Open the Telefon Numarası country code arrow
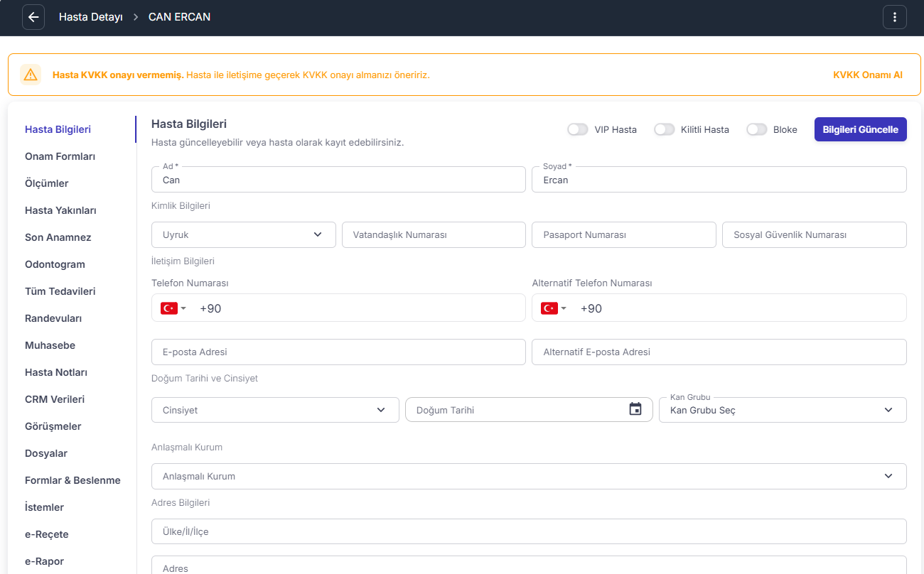 point(183,308)
